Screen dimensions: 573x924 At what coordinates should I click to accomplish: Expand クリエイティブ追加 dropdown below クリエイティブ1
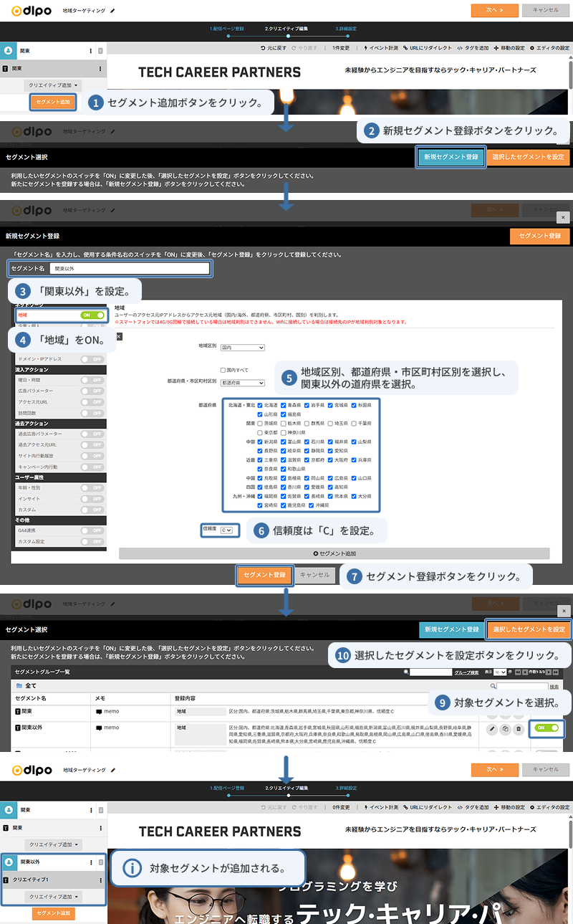pyautogui.click(x=54, y=897)
